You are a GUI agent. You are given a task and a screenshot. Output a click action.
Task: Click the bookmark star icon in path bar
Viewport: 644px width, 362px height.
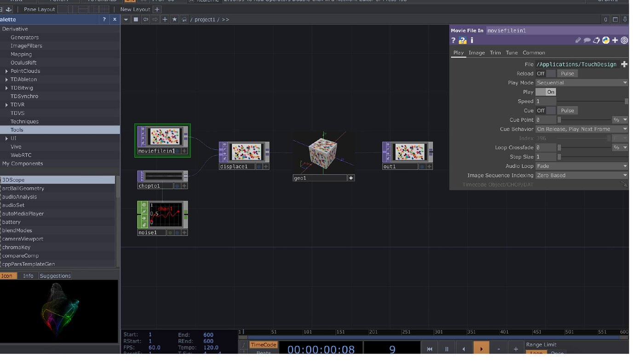174,19
